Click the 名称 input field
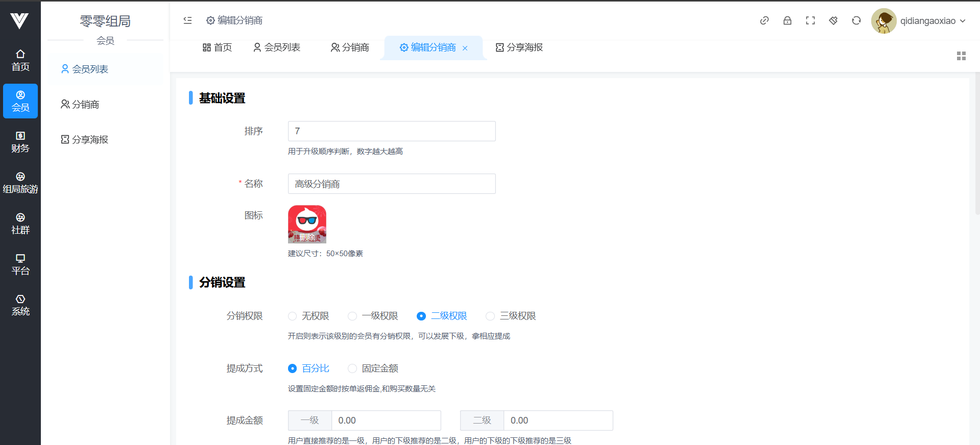Image resolution: width=980 pixels, height=445 pixels. pyautogui.click(x=392, y=184)
